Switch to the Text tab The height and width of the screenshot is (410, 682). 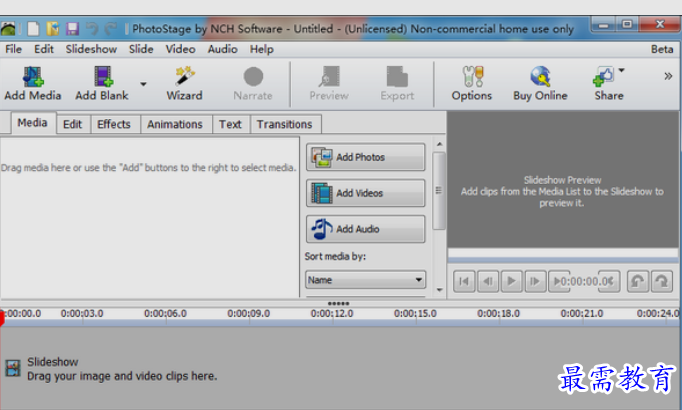[x=230, y=124]
